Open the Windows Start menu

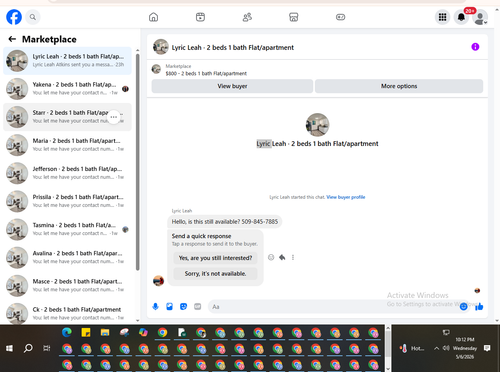point(9,348)
